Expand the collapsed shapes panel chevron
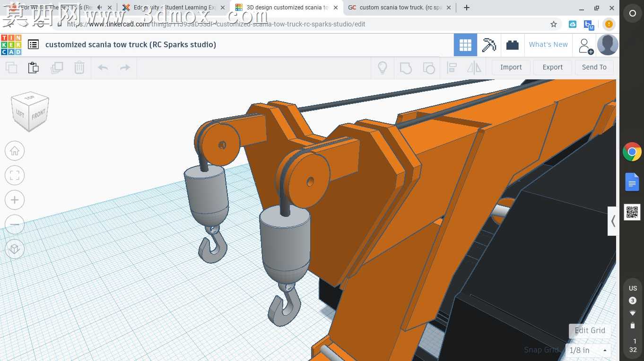Screen dimensions: 644x361 612,221
